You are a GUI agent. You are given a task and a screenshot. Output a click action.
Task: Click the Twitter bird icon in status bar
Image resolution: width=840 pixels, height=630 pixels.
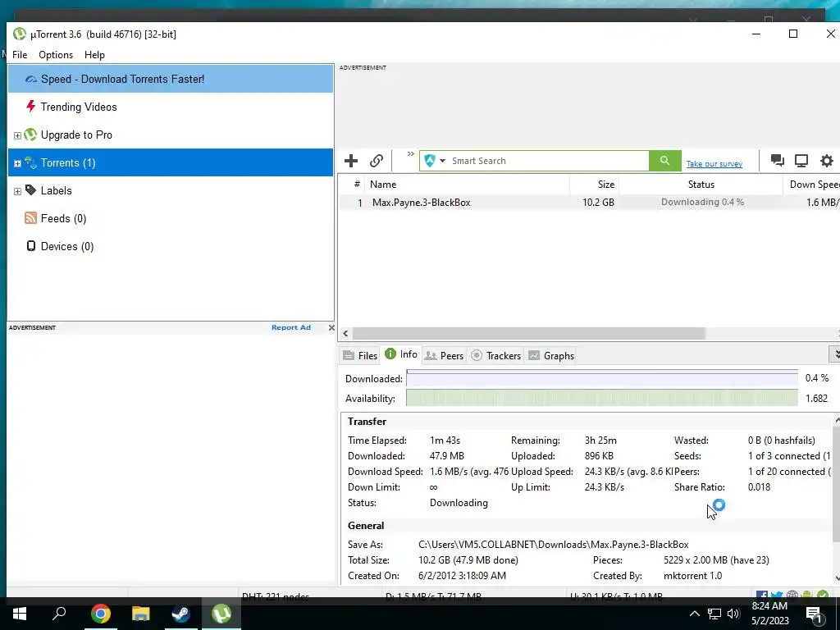tap(777, 595)
